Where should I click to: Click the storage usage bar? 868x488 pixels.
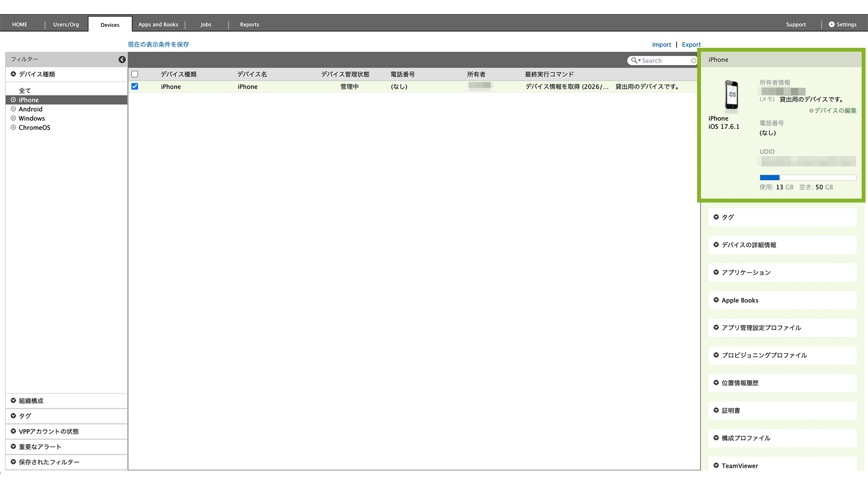click(807, 178)
